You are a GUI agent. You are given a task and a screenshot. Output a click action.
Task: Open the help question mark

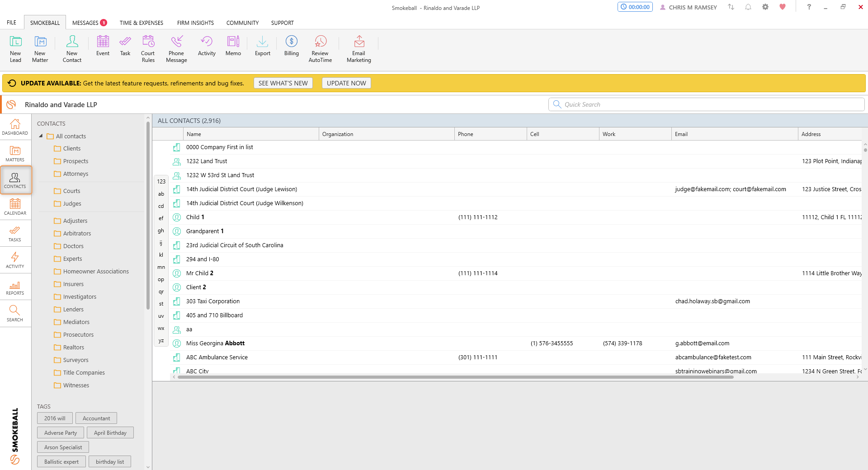tap(809, 7)
